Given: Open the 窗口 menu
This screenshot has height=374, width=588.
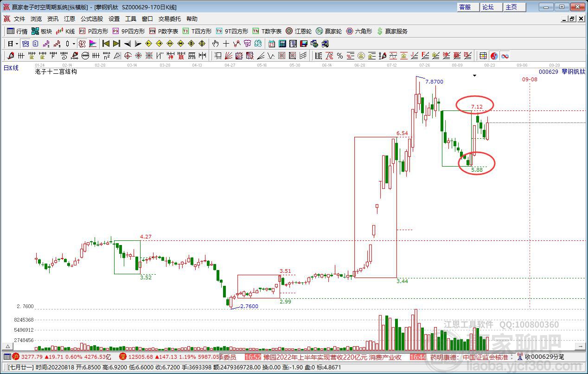Looking at the screenshot, I should (x=147, y=19).
